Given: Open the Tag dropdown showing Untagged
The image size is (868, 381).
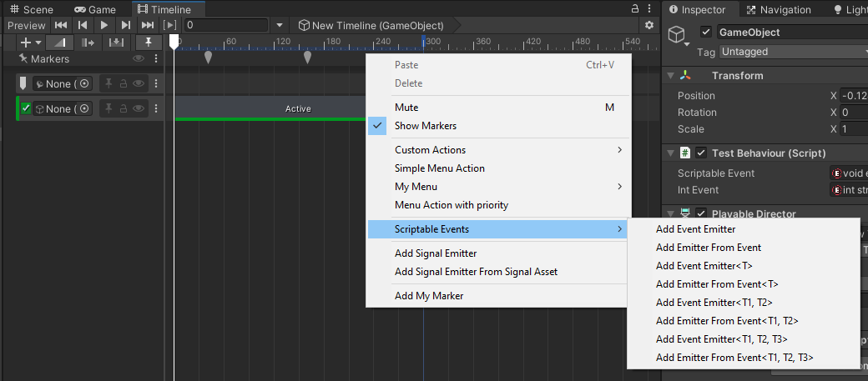Looking at the screenshot, I should [x=793, y=52].
